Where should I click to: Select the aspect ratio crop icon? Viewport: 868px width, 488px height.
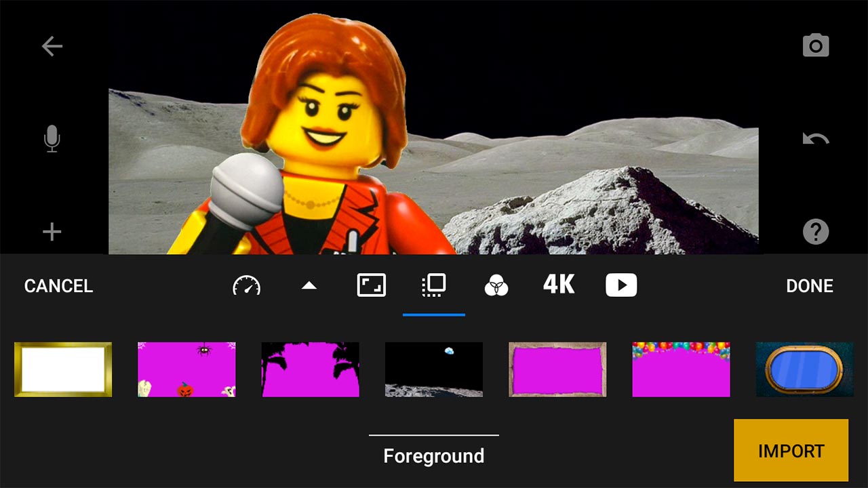(x=372, y=285)
